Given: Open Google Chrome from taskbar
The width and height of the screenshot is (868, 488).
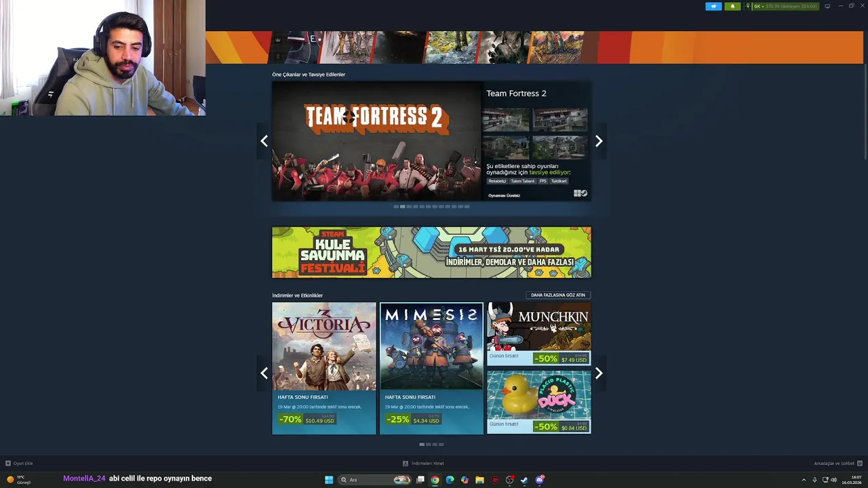Looking at the screenshot, I should 435,480.
